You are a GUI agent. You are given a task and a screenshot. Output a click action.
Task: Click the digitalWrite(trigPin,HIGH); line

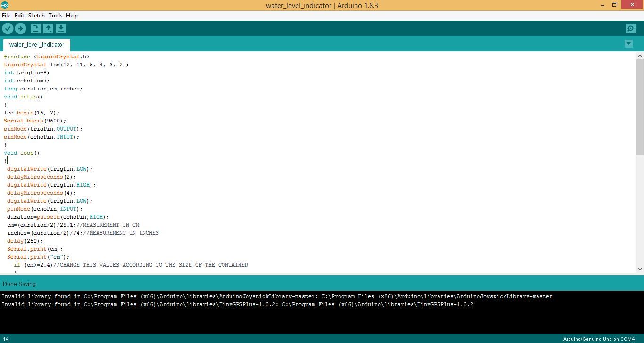51,185
